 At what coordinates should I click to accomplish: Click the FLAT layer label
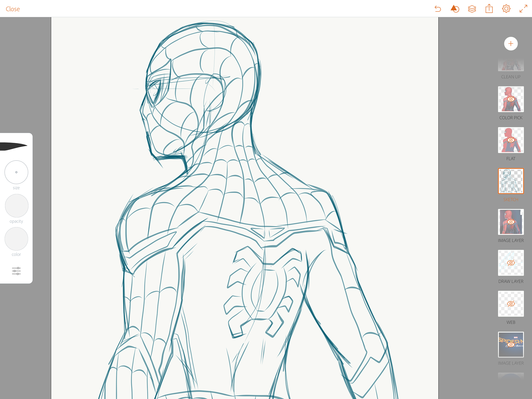pos(511,159)
